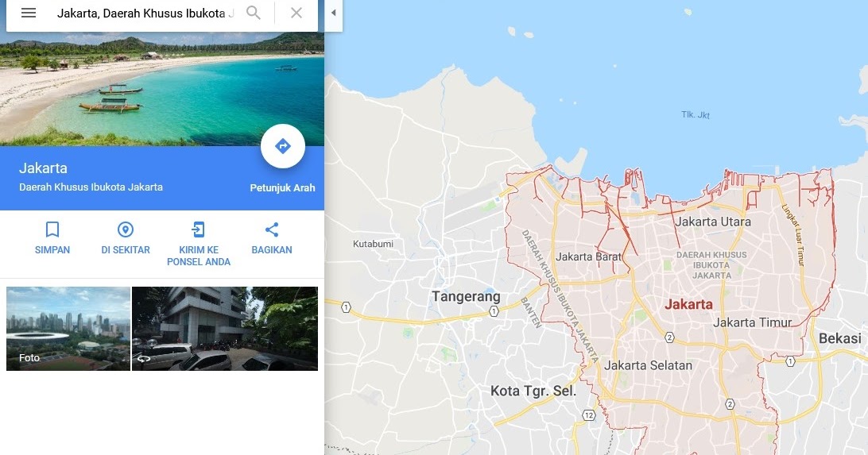Viewport: 868px width, 455px height.
Task: Click the Bekasi label on the map
Action: [x=839, y=338]
